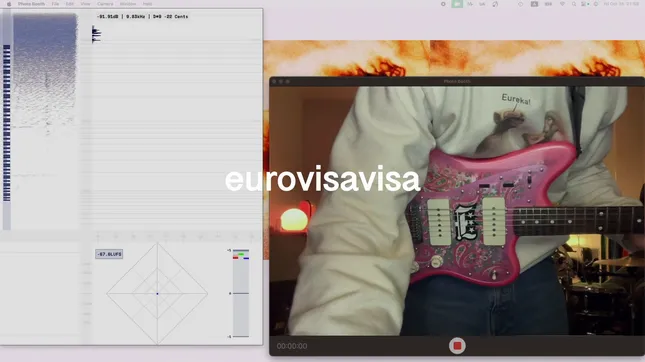Viewport: 645px width, 362px height.
Task: Click the 00:00:00 recording timer
Action: coord(292,346)
